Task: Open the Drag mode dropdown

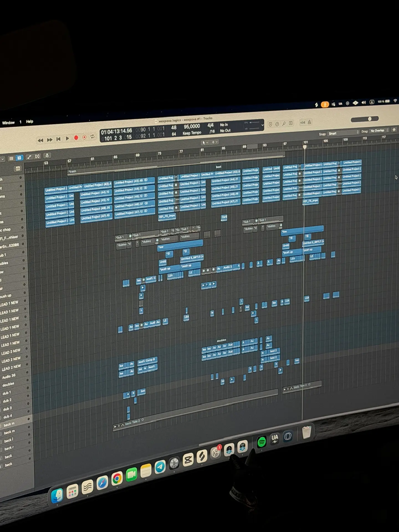Action: pyautogui.click(x=380, y=131)
